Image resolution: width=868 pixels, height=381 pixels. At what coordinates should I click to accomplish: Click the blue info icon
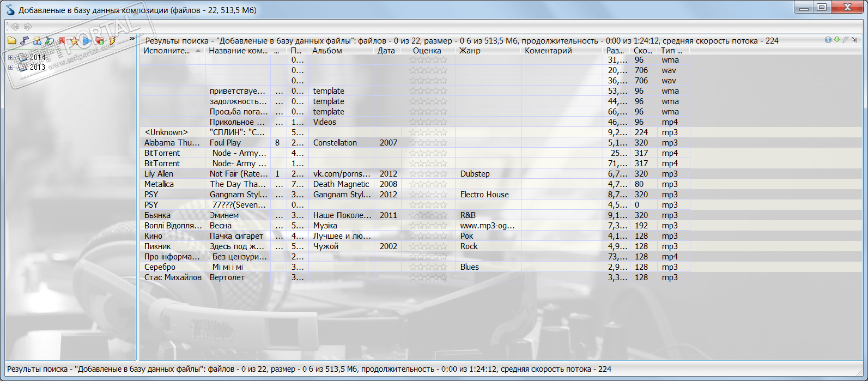[x=828, y=40]
